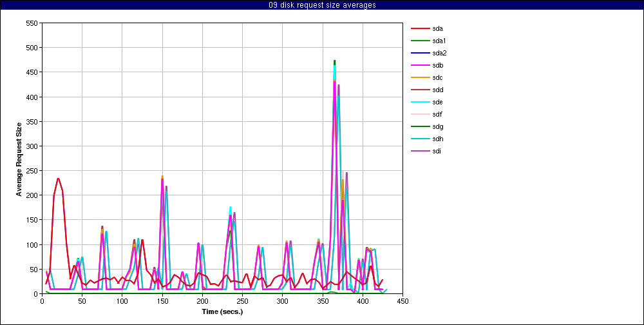The width and height of the screenshot is (644, 325).
Task: Select the sdg legend label
Action: pos(438,126)
